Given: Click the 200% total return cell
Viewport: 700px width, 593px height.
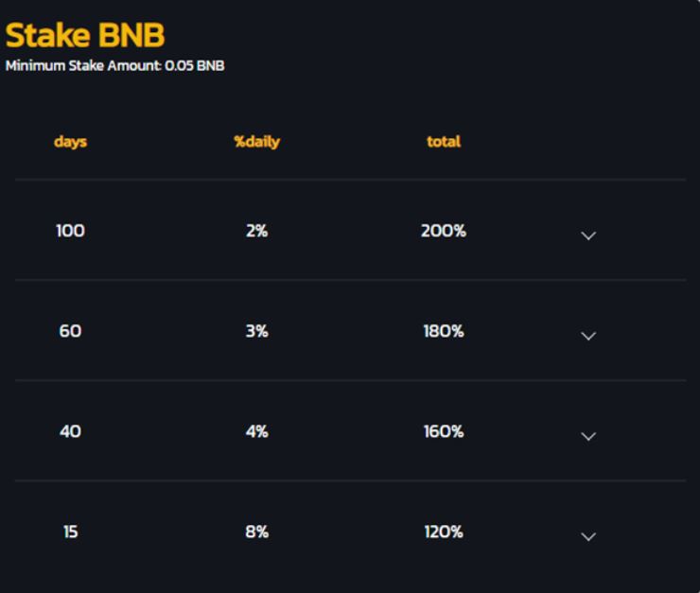Looking at the screenshot, I should (444, 231).
